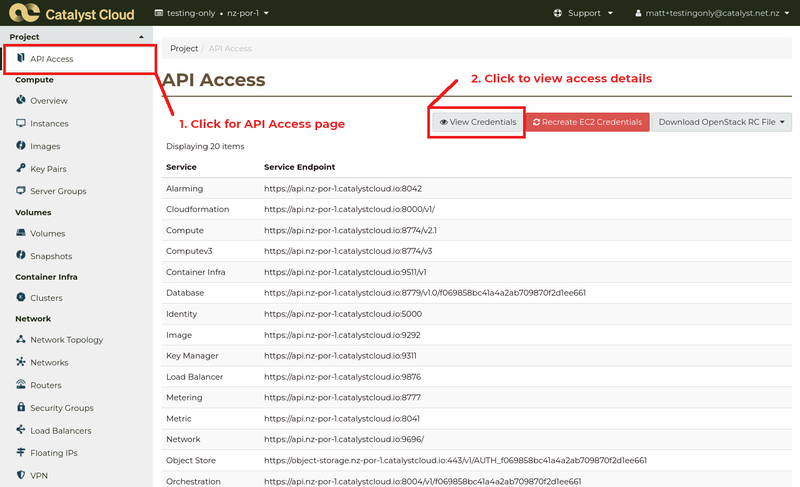This screenshot has height=487, width=800.
Task: Click the Project breadcrumb link
Action: pos(184,48)
